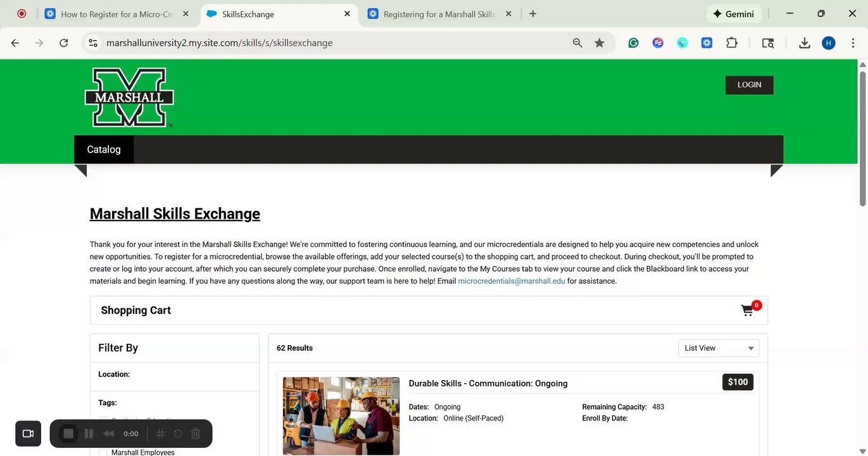Viewport: 868px width, 456px height.
Task: Open the Catalog menu tab
Action: [x=104, y=149]
